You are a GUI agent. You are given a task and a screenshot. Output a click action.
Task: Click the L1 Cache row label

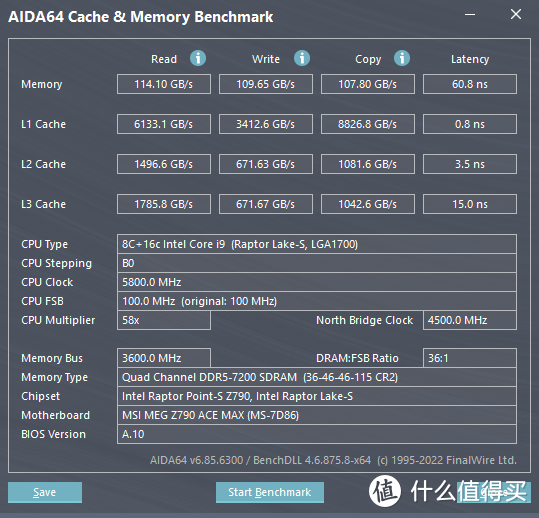point(43,124)
